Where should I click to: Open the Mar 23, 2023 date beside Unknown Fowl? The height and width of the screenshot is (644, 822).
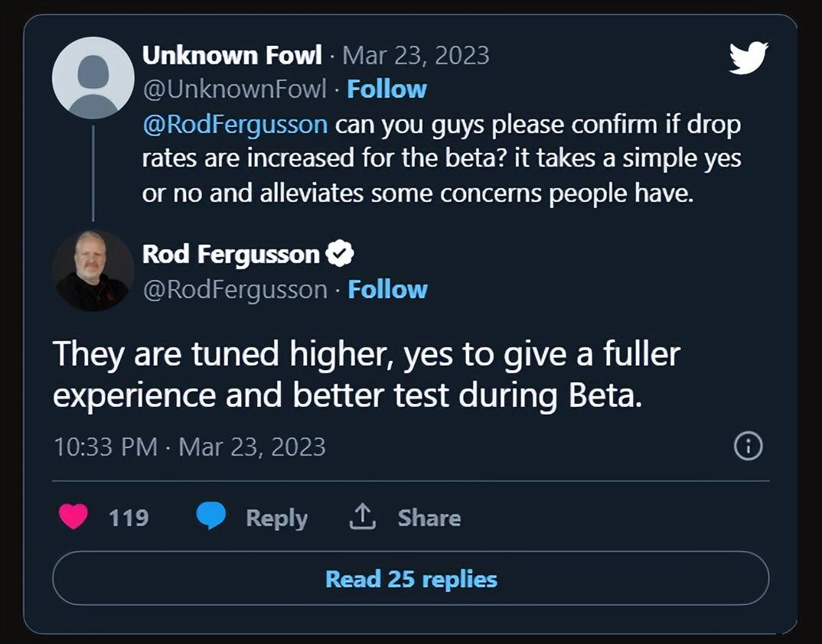(x=416, y=55)
